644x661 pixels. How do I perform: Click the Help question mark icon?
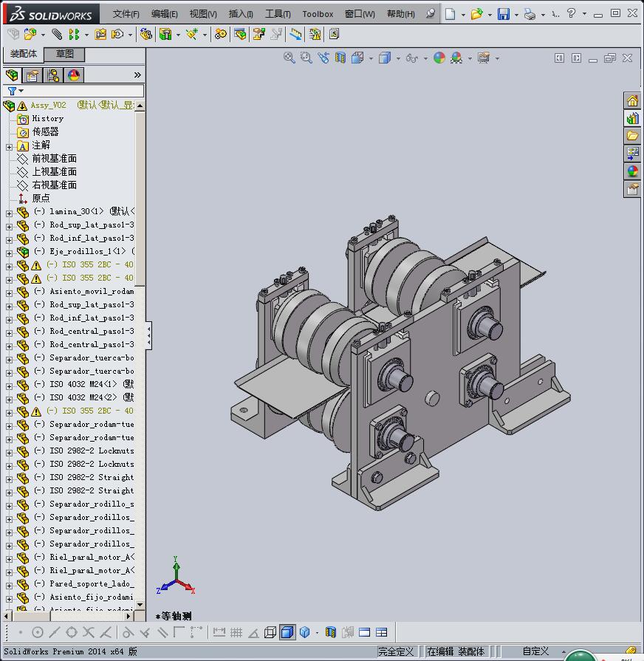[571, 13]
